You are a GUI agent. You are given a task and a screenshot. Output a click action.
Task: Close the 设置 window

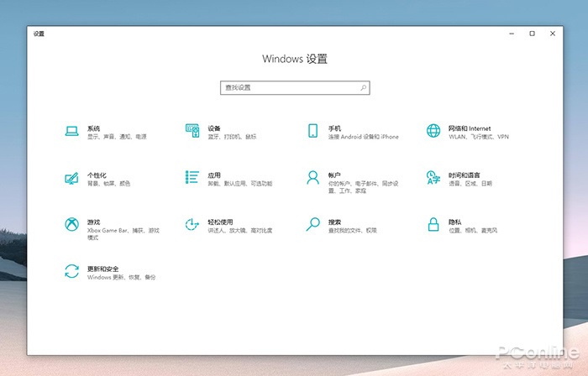coord(553,34)
